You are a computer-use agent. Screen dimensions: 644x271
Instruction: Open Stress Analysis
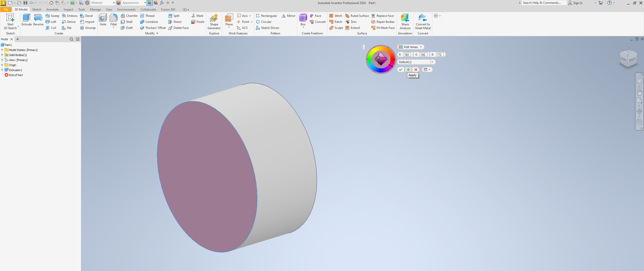coord(405,22)
